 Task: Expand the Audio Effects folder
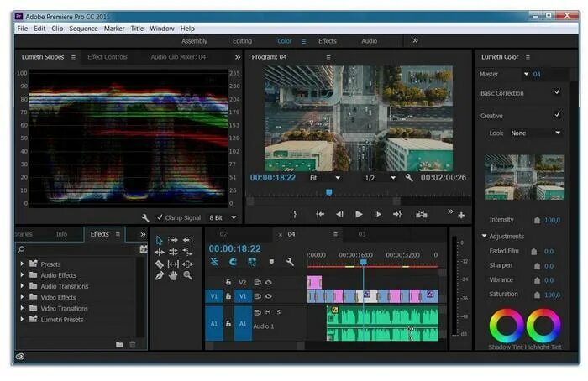22,275
